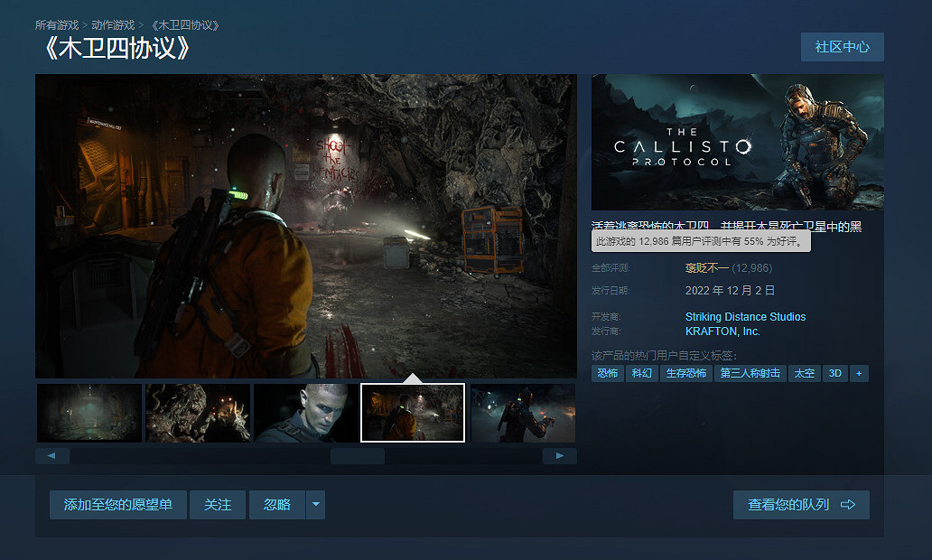Click the thumbnail strip scrollbar handle
This screenshot has height=560, width=932.
(357, 456)
